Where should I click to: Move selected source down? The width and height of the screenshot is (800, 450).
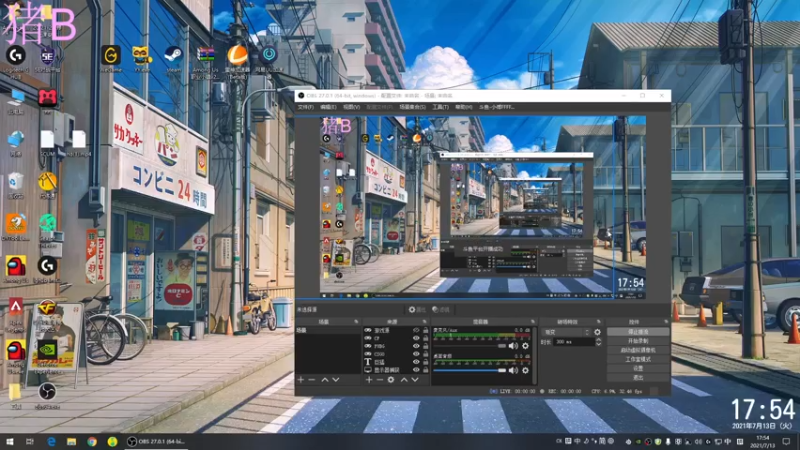click(415, 380)
